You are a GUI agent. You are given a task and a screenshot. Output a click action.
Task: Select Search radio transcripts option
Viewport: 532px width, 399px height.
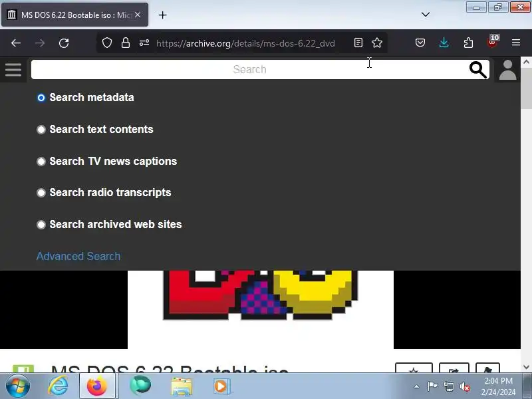point(41,193)
